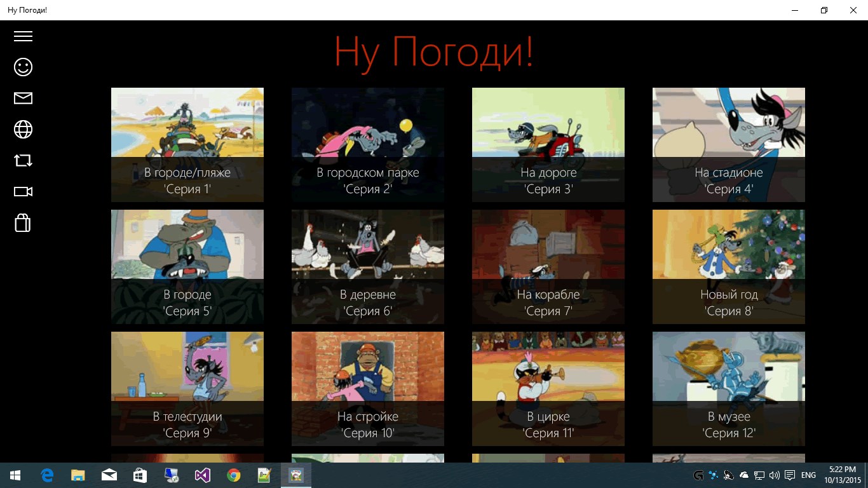Screen dimensions: 868x488
Task: Open the remote desktop taskbar icon
Action: [172, 475]
